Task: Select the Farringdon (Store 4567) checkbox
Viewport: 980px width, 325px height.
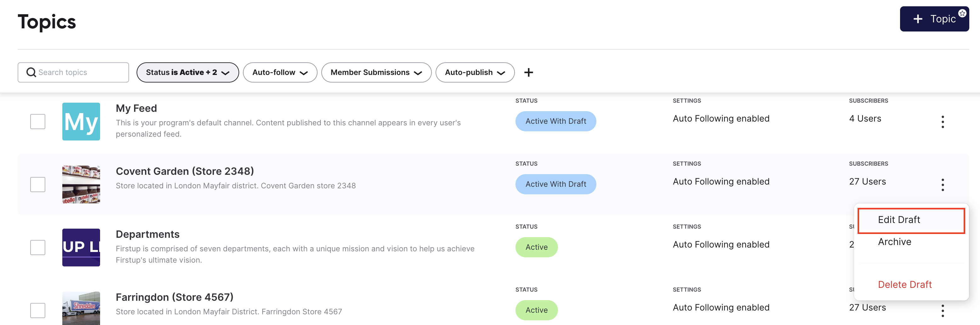Action: point(38,311)
